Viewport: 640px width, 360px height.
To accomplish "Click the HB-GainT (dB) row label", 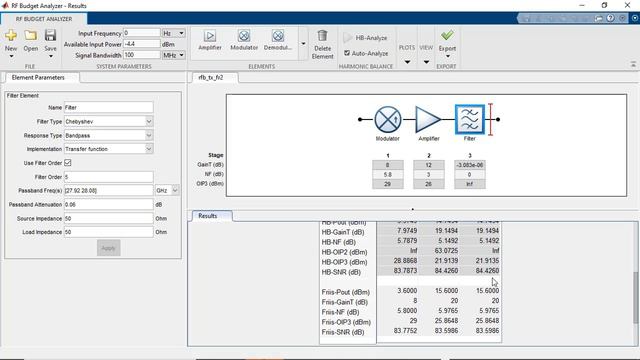I will (343, 232).
